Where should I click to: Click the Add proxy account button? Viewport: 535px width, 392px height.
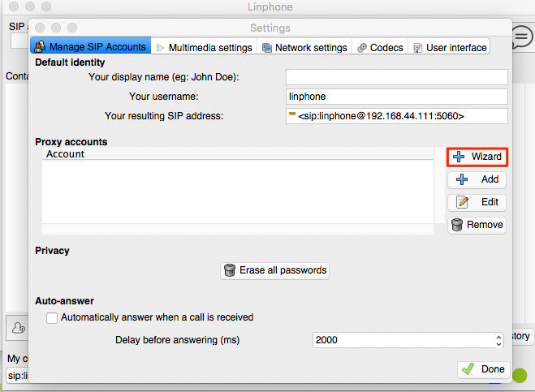477,179
